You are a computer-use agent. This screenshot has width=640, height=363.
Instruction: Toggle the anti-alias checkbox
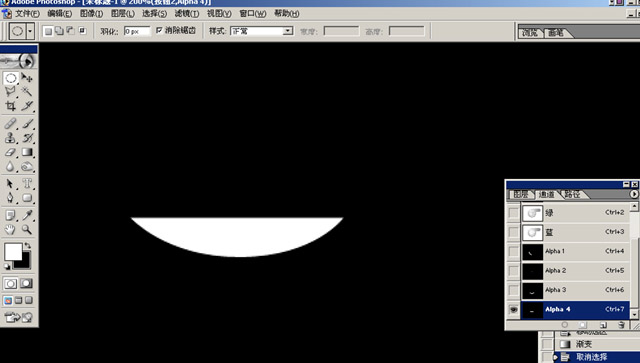160,30
